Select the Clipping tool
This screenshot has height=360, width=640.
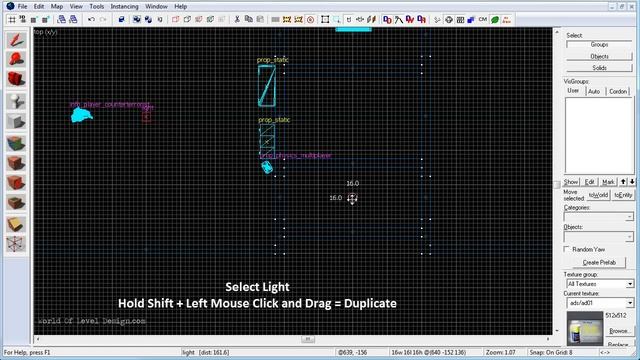click(x=16, y=224)
